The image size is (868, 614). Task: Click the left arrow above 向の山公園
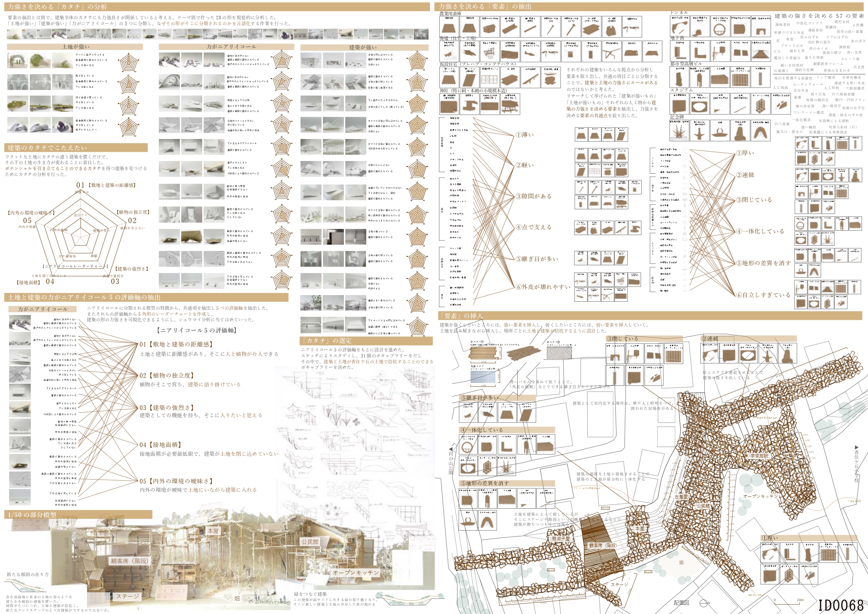click(x=450, y=449)
